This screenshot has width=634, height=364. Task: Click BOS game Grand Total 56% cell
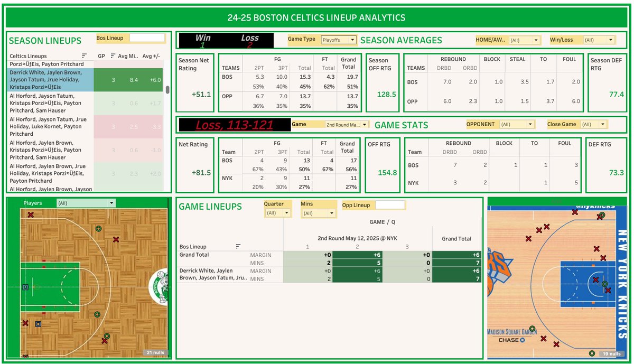coord(351,170)
